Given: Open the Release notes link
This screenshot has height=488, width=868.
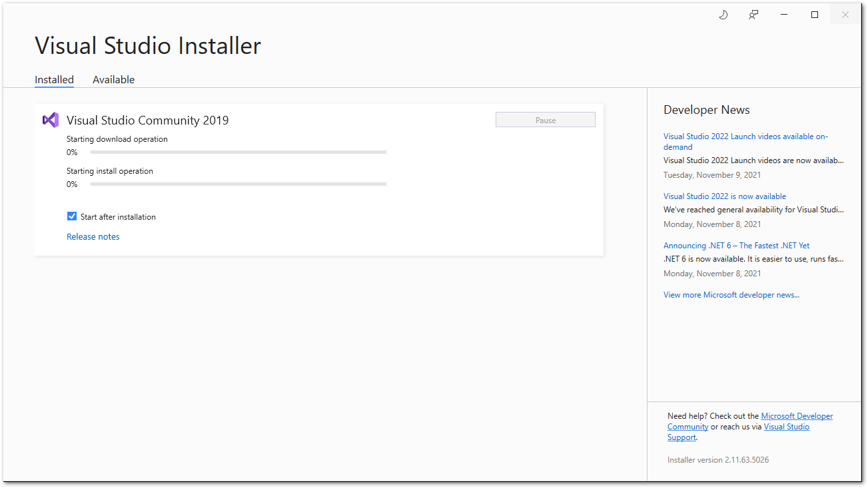Looking at the screenshot, I should pyautogui.click(x=93, y=236).
